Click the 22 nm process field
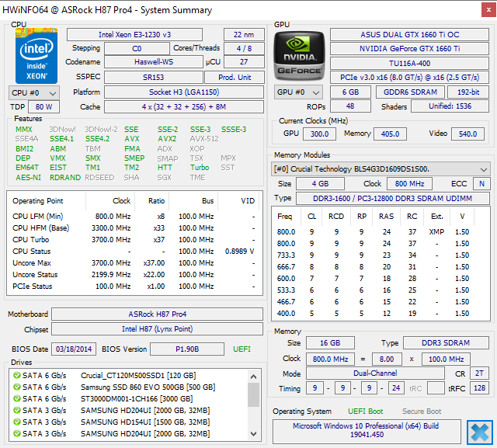This screenshot has height=448, width=497. point(244,34)
